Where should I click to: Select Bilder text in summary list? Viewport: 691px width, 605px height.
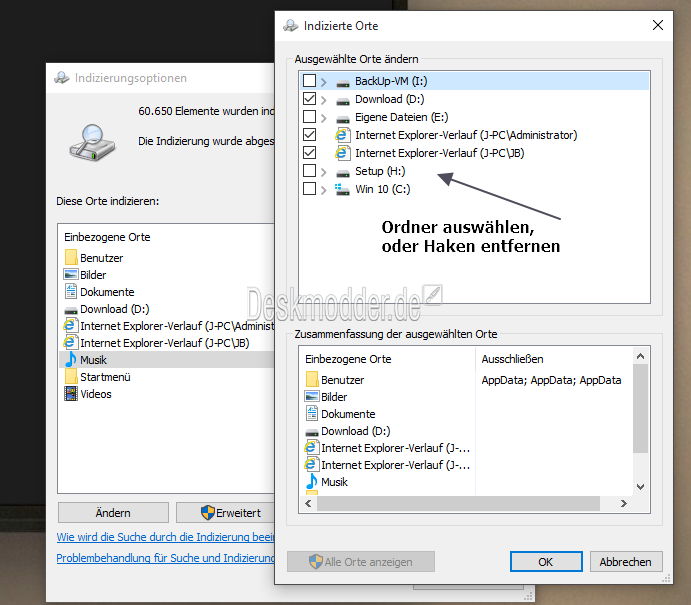(334, 397)
